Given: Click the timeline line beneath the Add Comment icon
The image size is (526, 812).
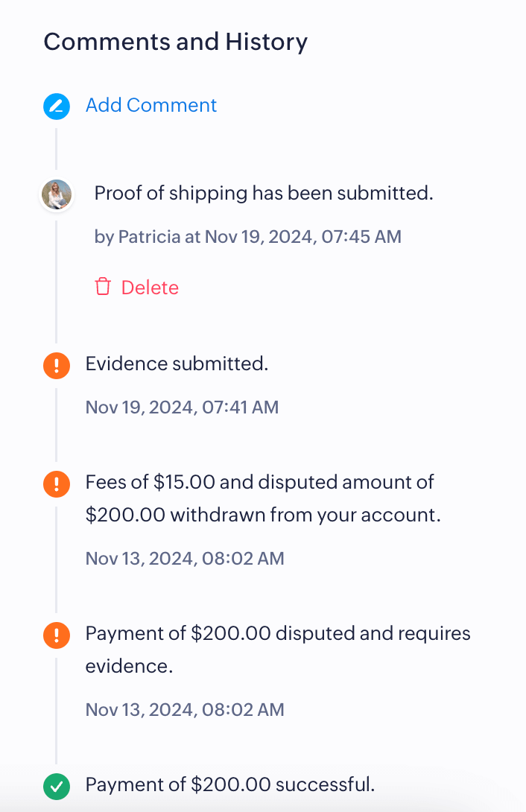Looking at the screenshot, I should click(56, 148).
